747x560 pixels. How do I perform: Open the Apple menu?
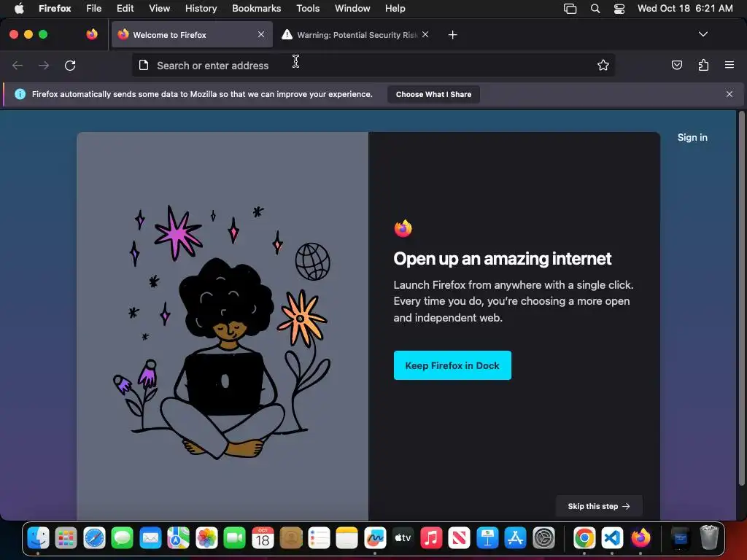(x=19, y=8)
